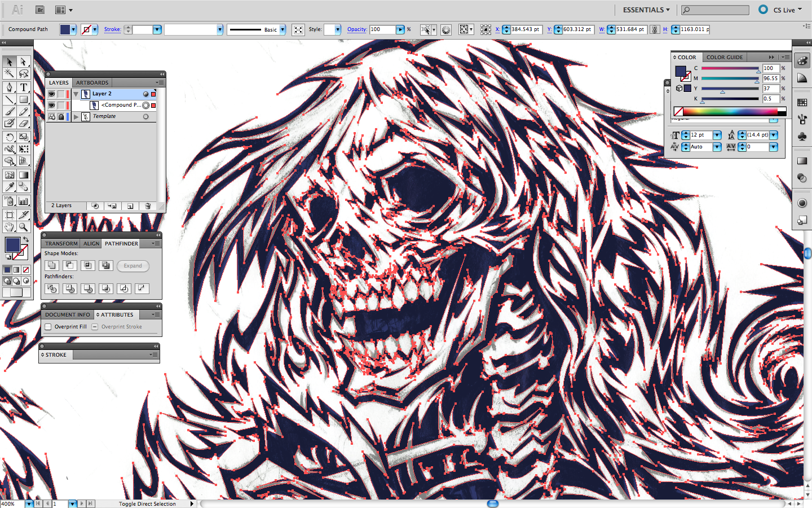The width and height of the screenshot is (812, 508).
Task: Collapse Layer 2 disclosure triangle
Action: pos(76,94)
